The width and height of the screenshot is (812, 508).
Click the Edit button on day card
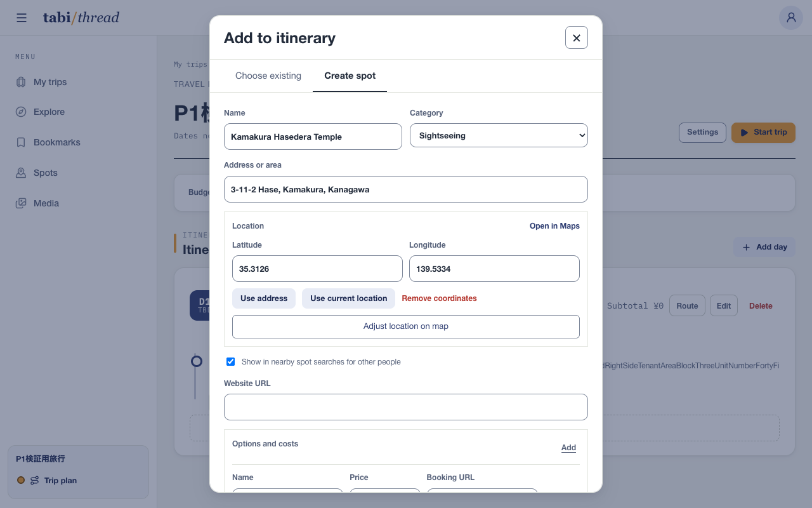[x=724, y=306]
